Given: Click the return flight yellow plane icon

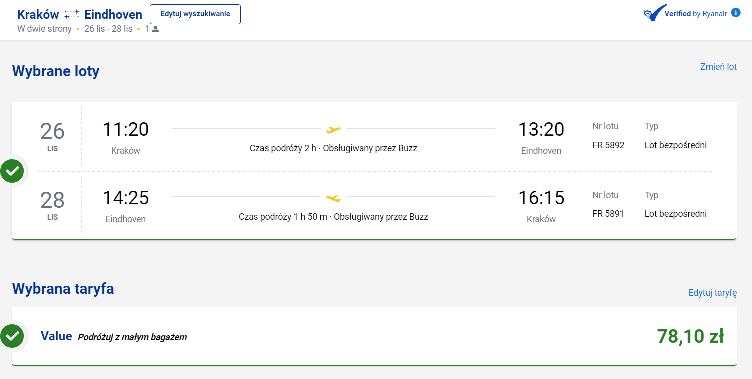Looking at the screenshot, I should [x=333, y=198].
